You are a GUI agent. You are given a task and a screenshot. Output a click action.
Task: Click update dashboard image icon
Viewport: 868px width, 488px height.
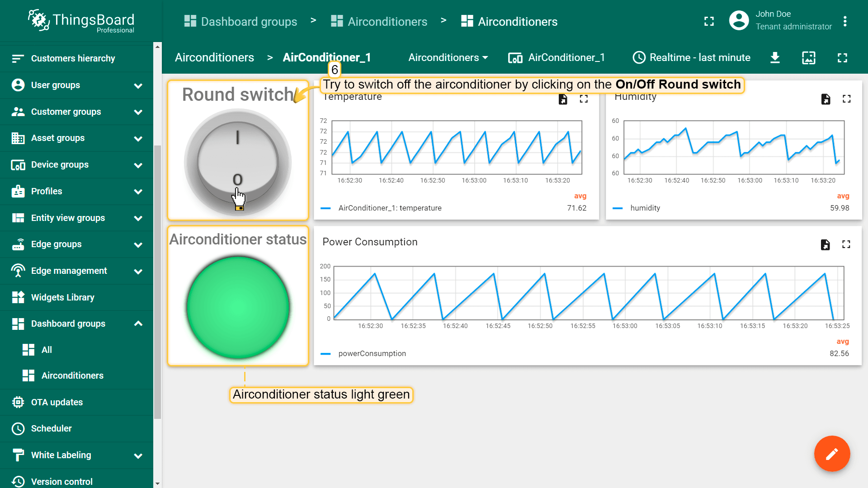[809, 57]
